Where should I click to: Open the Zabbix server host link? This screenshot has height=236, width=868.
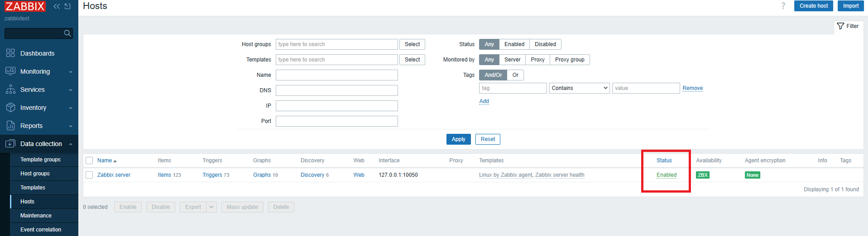[114, 175]
